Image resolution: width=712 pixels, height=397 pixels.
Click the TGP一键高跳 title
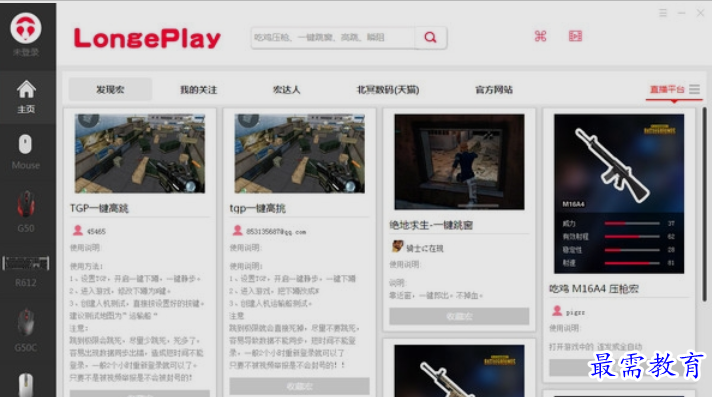pyautogui.click(x=99, y=208)
